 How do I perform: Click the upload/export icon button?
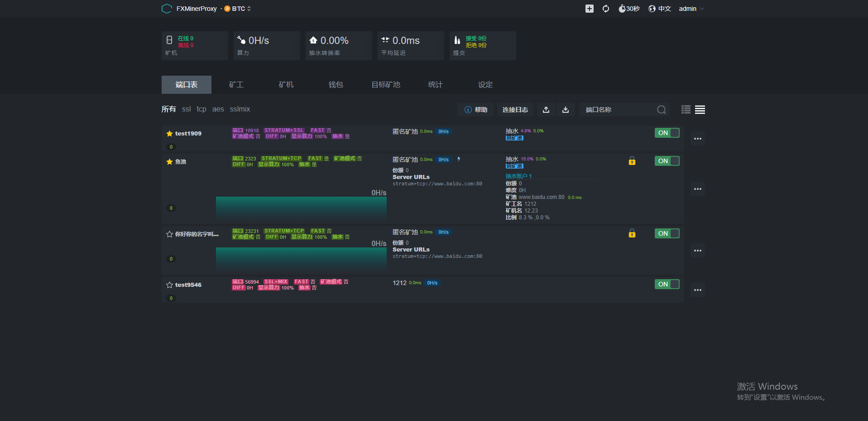(546, 110)
